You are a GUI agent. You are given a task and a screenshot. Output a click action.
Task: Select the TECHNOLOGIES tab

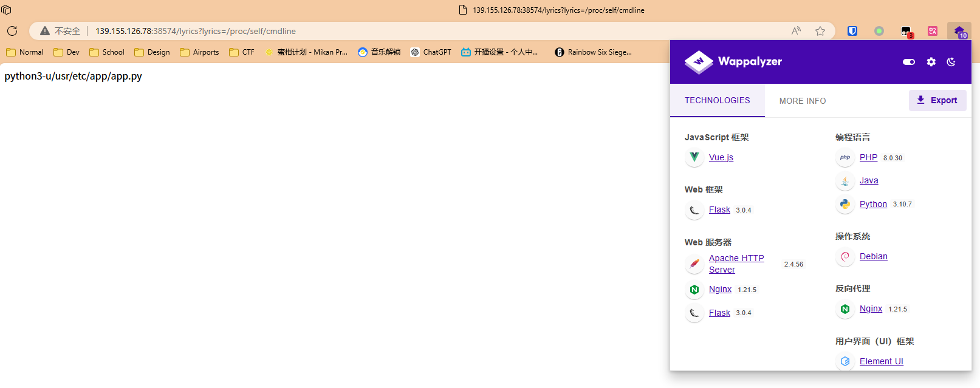[x=717, y=100]
